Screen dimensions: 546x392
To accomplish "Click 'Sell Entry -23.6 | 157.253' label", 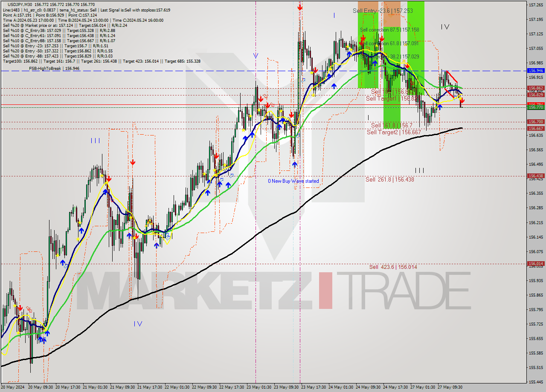I will coord(383,11).
